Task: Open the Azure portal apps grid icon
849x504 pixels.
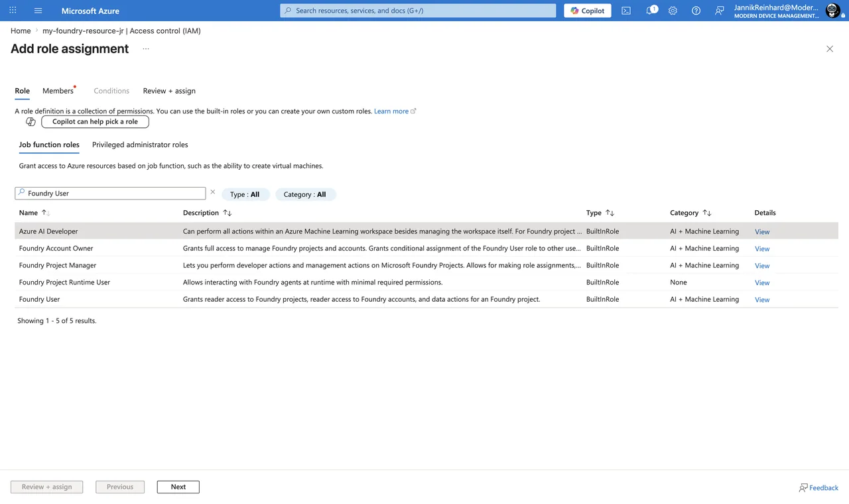Action: tap(13, 11)
